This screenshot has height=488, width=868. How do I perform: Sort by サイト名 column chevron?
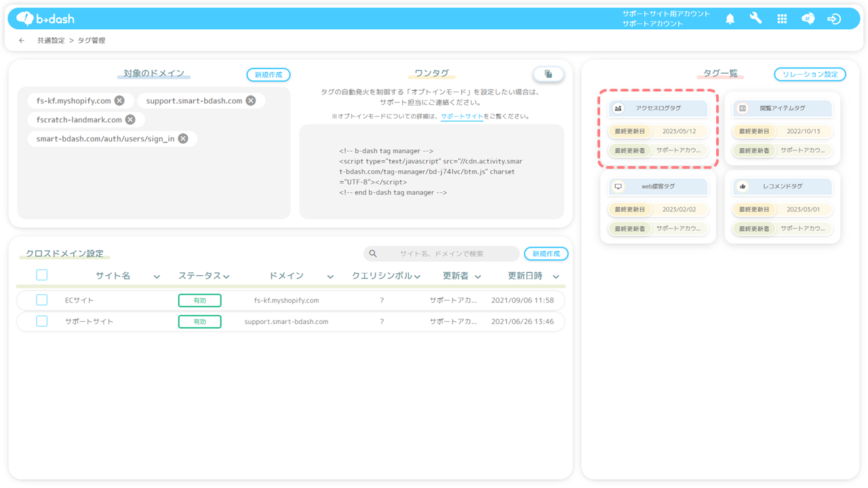click(157, 277)
